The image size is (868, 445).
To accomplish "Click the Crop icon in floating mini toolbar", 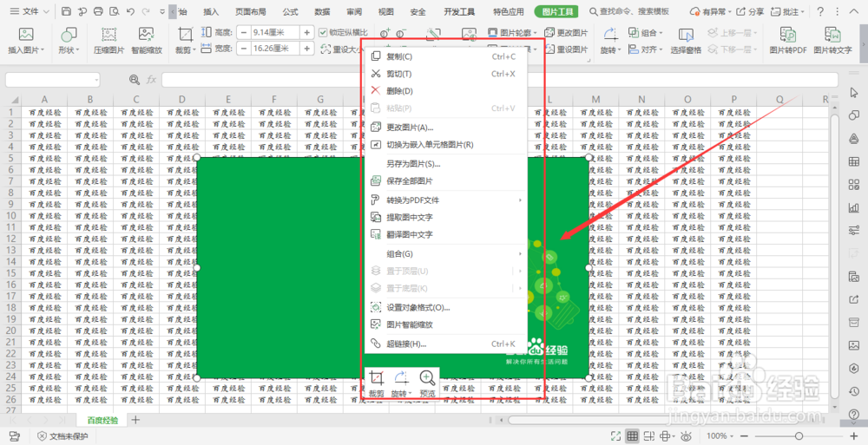I will (377, 378).
